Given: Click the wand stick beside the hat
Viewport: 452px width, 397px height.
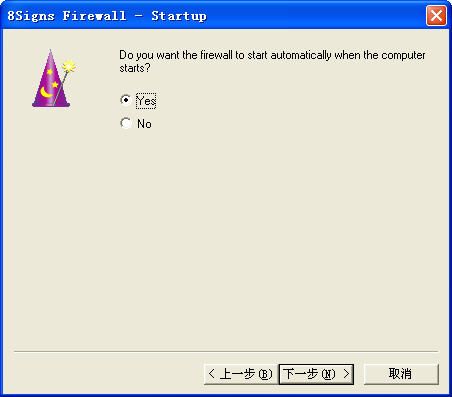Looking at the screenshot, I should click(x=61, y=88).
